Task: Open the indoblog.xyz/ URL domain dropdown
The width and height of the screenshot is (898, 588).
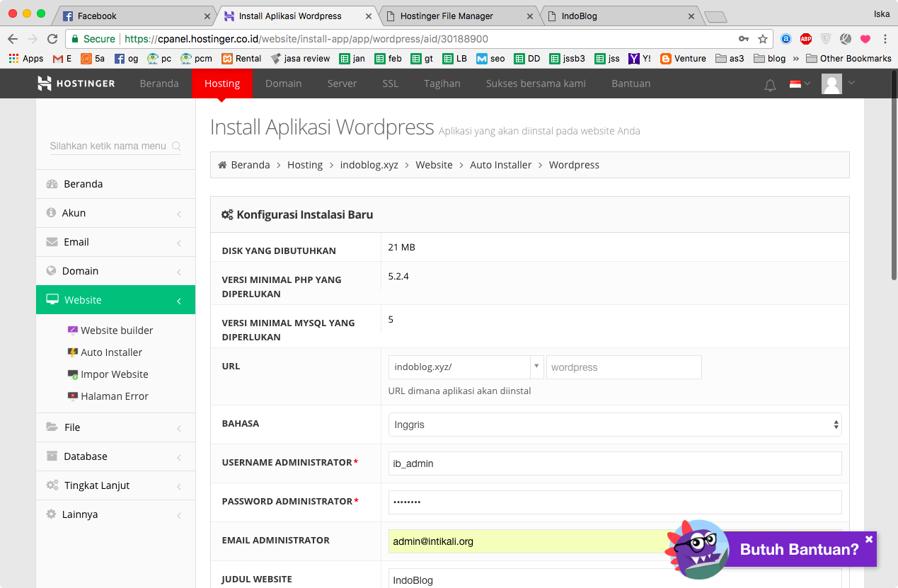Action: [466, 367]
